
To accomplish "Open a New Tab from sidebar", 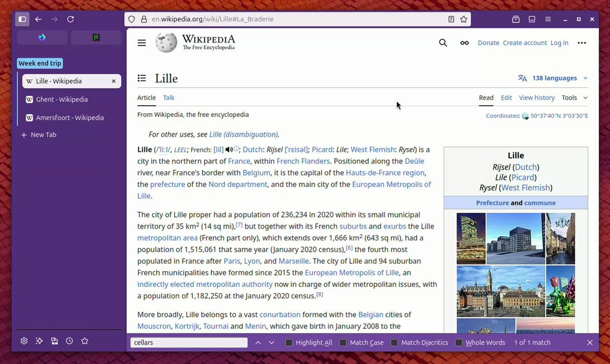I will click(39, 135).
